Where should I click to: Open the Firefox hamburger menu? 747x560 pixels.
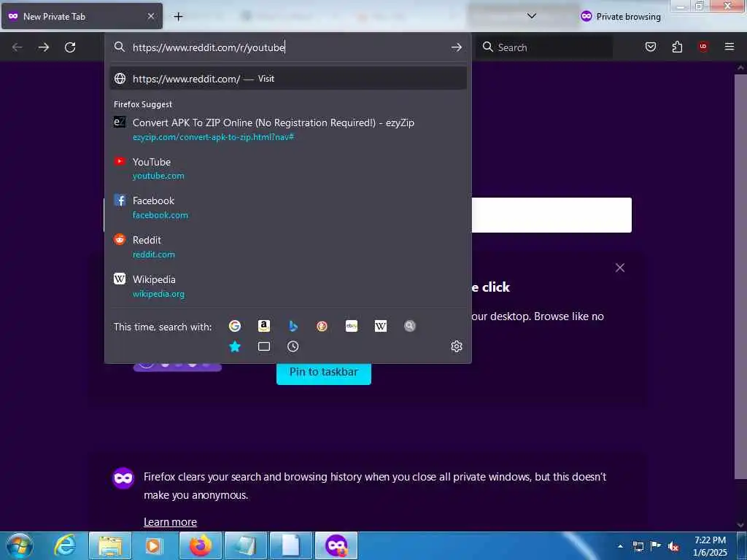point(729,47)
